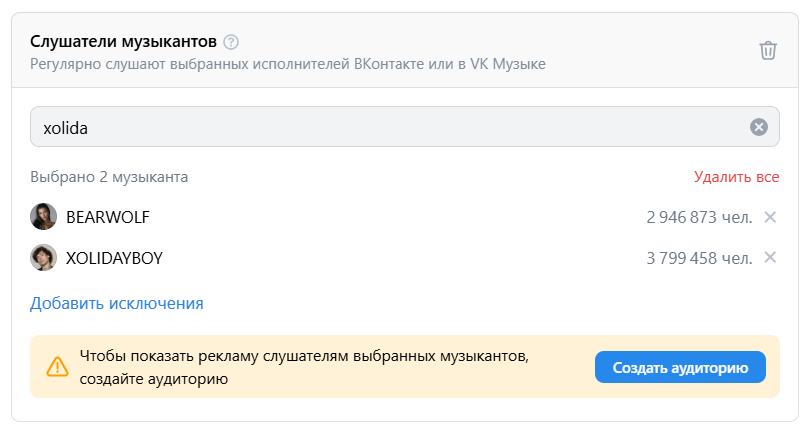Click the BEARWOLF avatar picture

click(43, 217)
